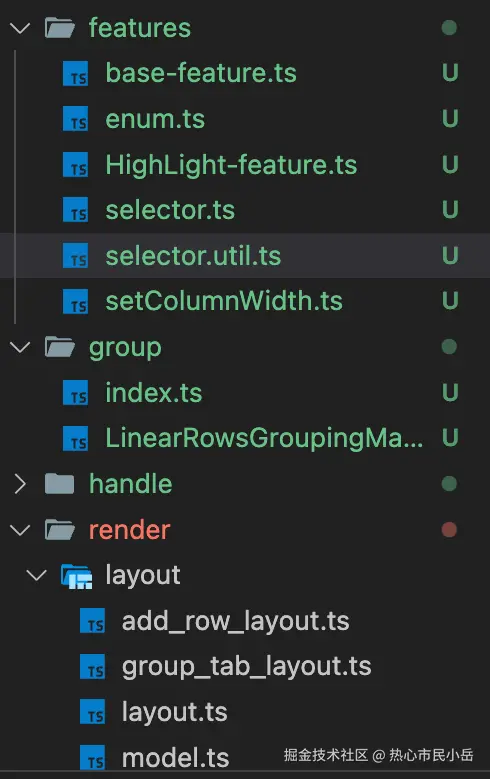Click the TS icon for HighLight-feature.ts
Image resolution: width=490 pixels, height=779 pixels.
point(76,164)
